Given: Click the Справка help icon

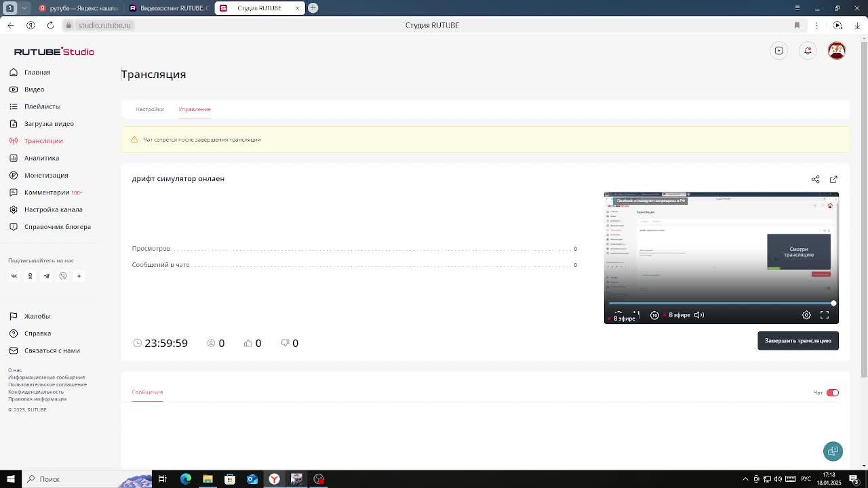Looking at the screenshot, I should point(14,333).
